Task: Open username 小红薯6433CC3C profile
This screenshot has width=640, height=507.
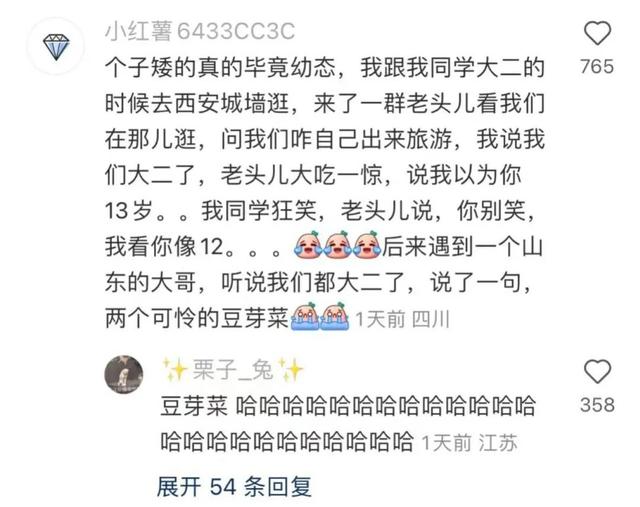Action: click(200, 31)
